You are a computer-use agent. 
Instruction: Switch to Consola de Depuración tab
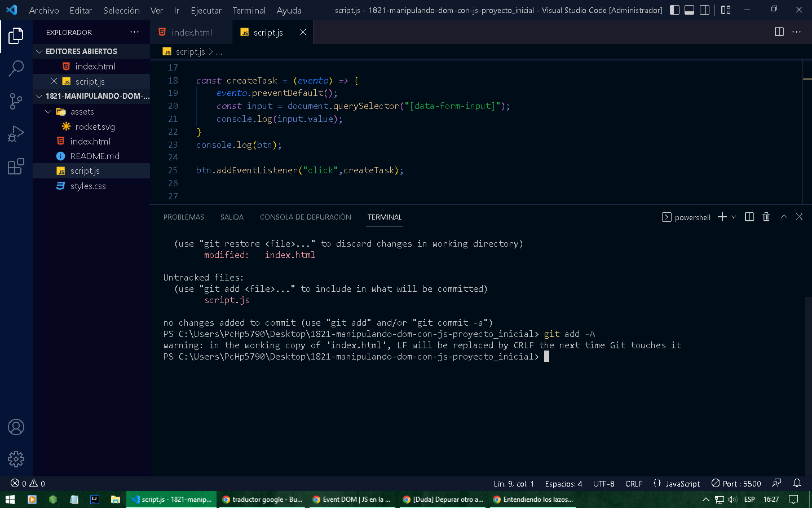point(306,217)
